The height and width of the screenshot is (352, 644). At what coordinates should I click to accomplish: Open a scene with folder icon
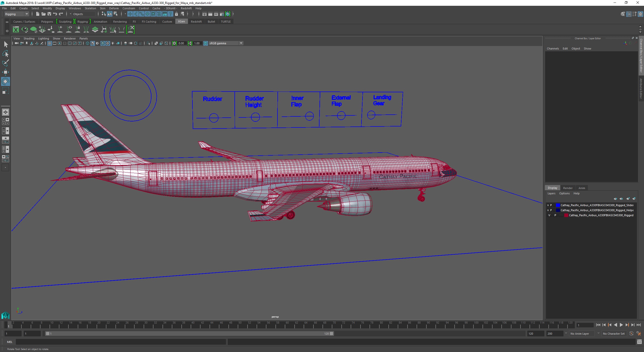coord(43,14)
